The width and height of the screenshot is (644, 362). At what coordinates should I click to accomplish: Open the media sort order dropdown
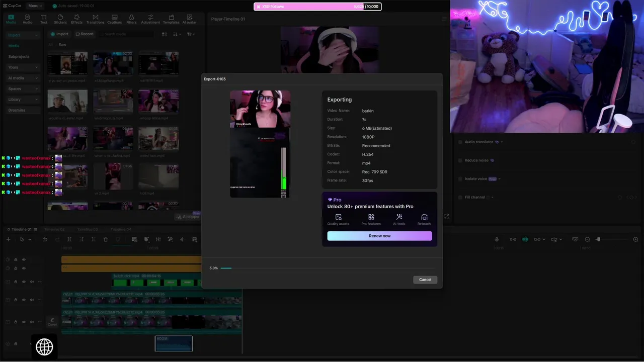(x=177, y=34)
